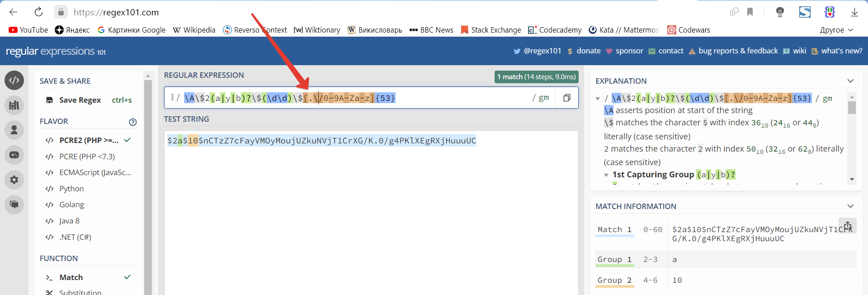Collapse the Explanation panel chevron
This screenshot has width=868, height=295.
[x=850, y=81]
